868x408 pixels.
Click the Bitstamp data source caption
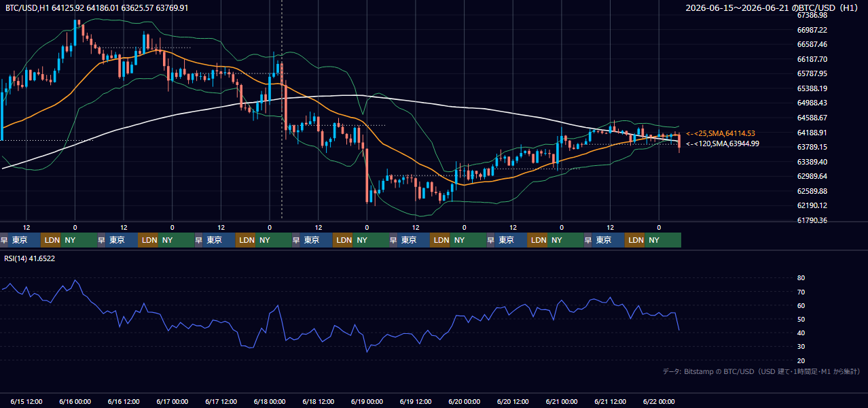click(x=761, y=371)
